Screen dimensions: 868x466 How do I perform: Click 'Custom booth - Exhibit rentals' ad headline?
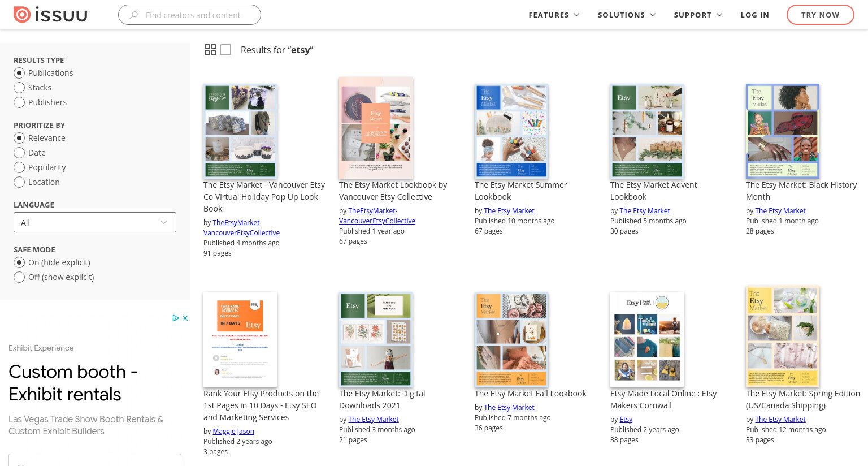73,383
